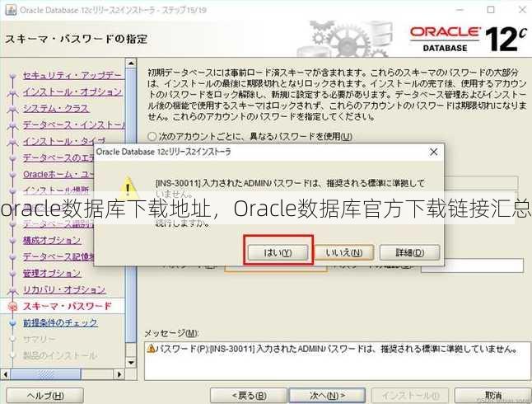
Task: Click the horizontal scrollbar right arrow
Action: click(x=119, y=374)
